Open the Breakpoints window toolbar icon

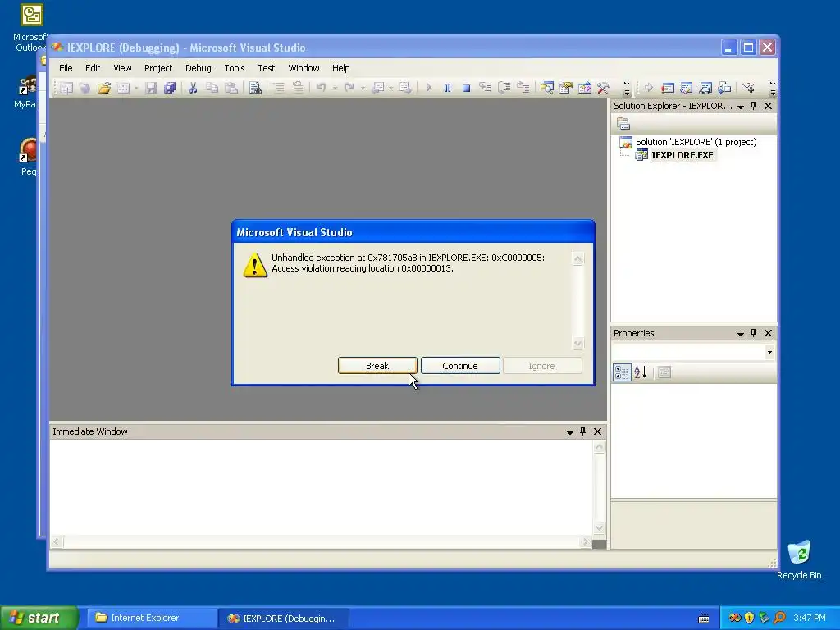pos(668,88)
